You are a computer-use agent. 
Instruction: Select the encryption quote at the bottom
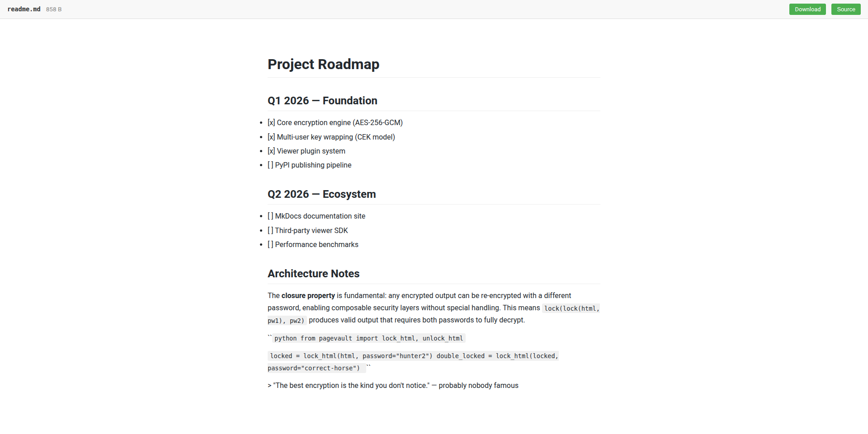[x=393, y=385]
